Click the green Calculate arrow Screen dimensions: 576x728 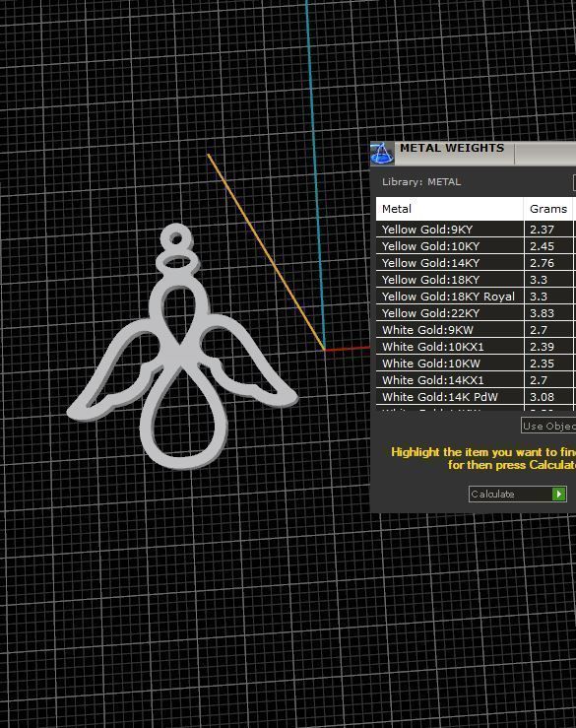(559, 494)
